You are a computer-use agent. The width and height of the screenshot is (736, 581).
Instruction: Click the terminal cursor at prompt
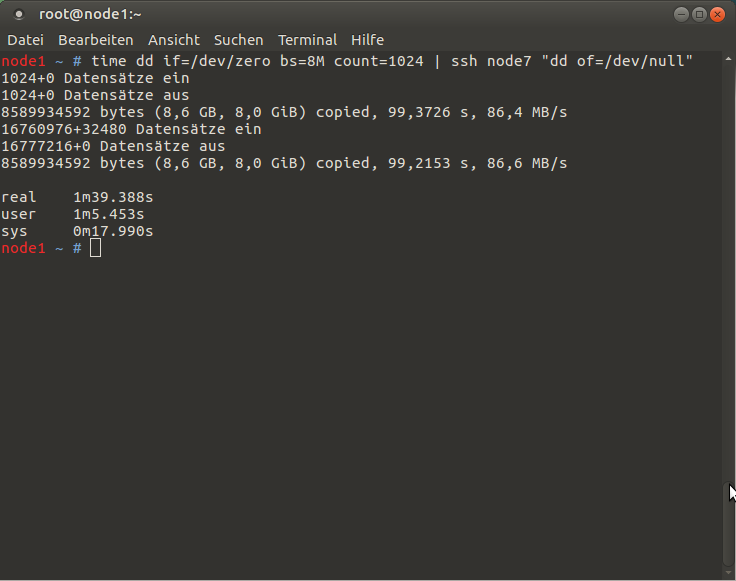click(95, 248)
